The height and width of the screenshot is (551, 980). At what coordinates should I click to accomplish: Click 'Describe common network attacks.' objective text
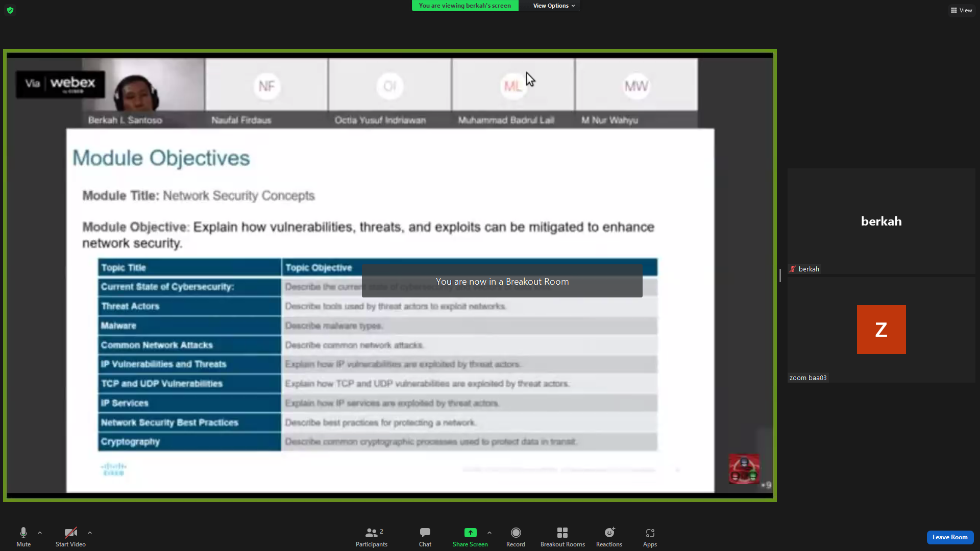coord(354,345)
